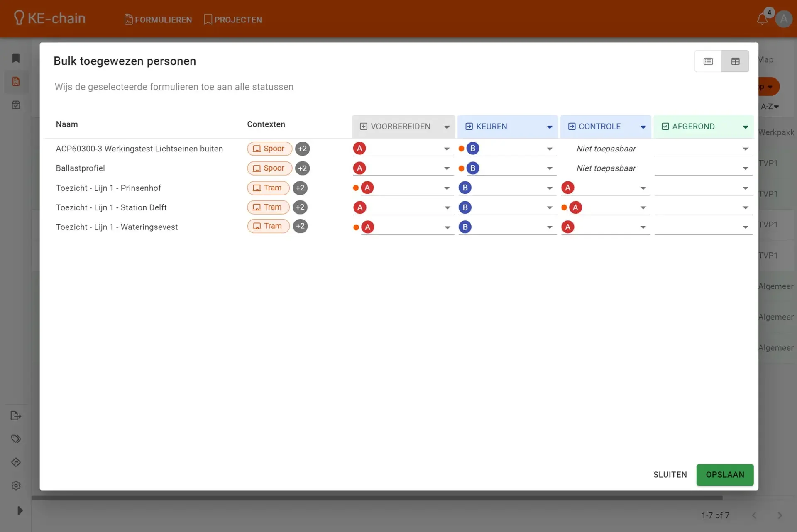
Task: Open the notifications bell icon
Action: (762, 19)
